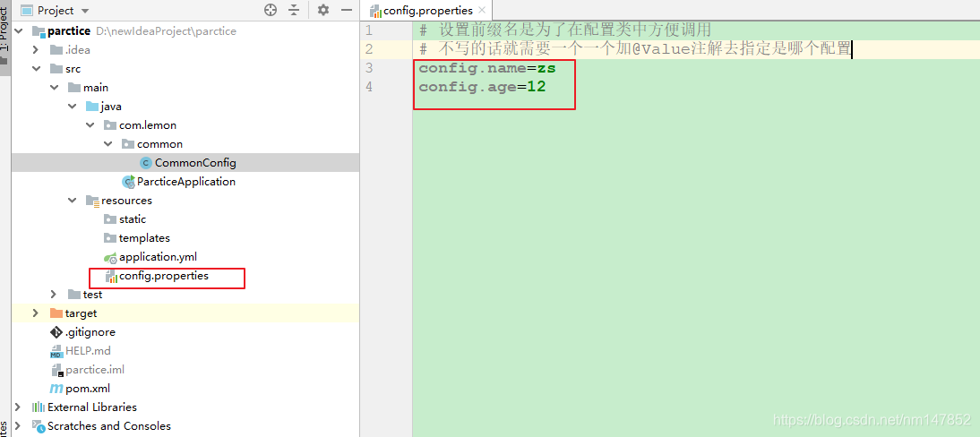This screenshot has width=980, height=437.
Task: Click the first comment line in editor
Action: tap(565, 30)
